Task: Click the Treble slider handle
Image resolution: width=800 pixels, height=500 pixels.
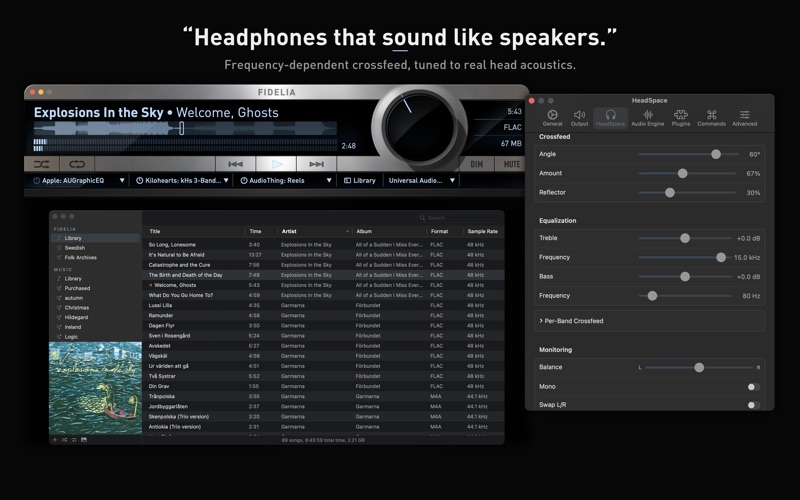Action: coord(685,238)
